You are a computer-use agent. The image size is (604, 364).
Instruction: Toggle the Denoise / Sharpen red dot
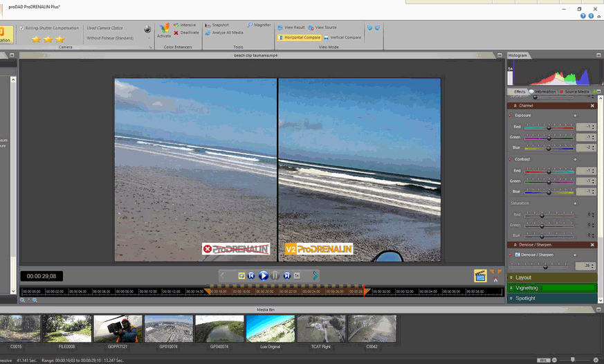coord(510,255)
